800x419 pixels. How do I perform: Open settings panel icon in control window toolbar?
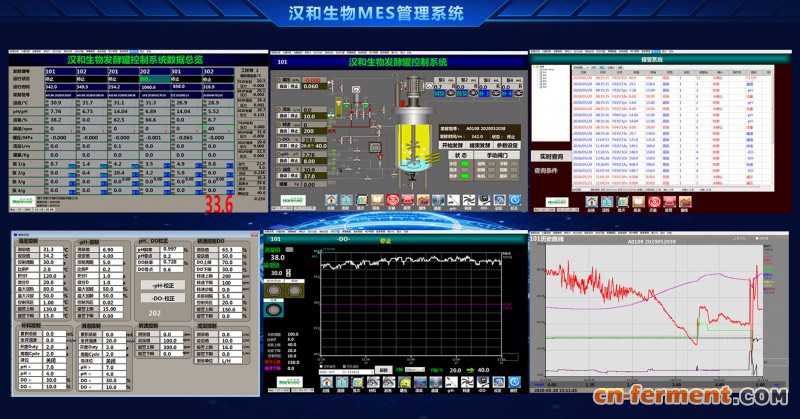tap(499, 200)
